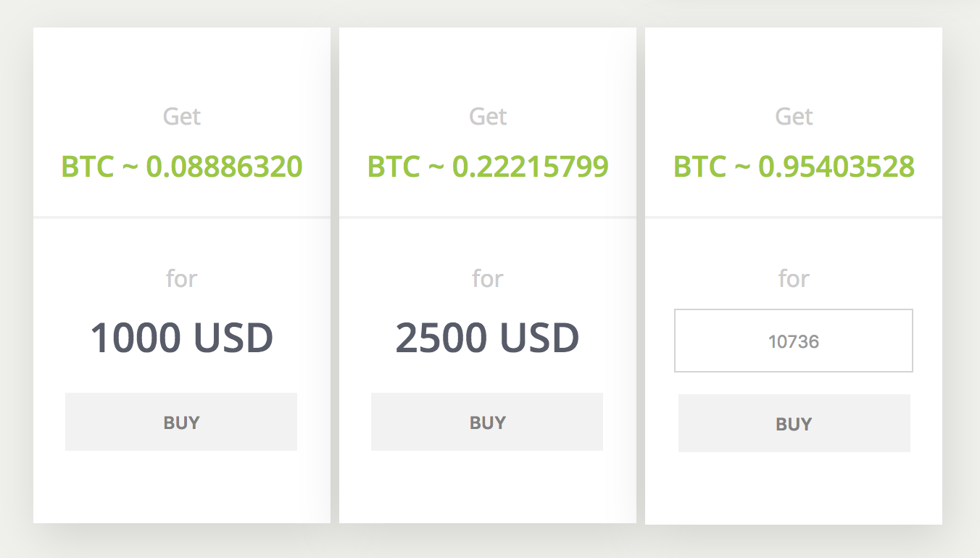Click the Get label above BTC 0.22215799

(x=487, y=116)
